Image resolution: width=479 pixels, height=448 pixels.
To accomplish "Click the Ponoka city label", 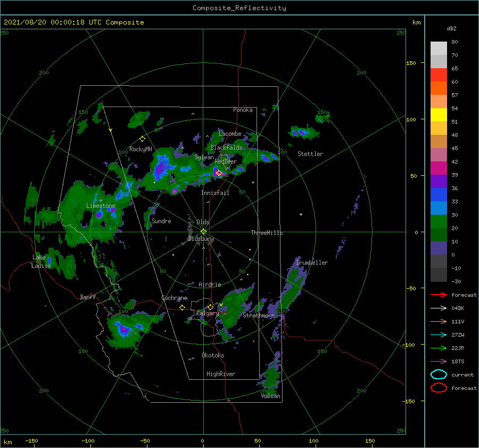I will tap(243, 110).
